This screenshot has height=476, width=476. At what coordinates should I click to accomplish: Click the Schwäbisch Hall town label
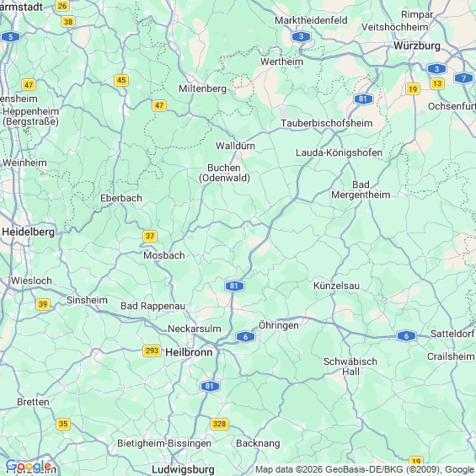coord(350,366)
